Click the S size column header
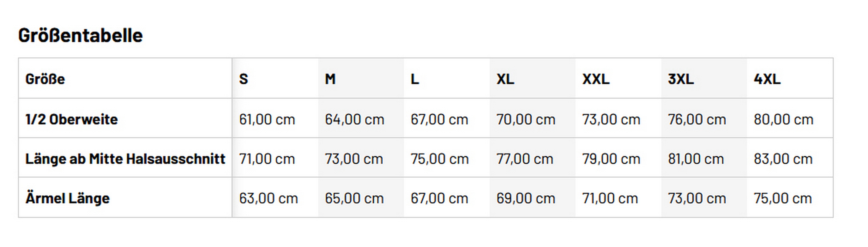 (244, 79)
